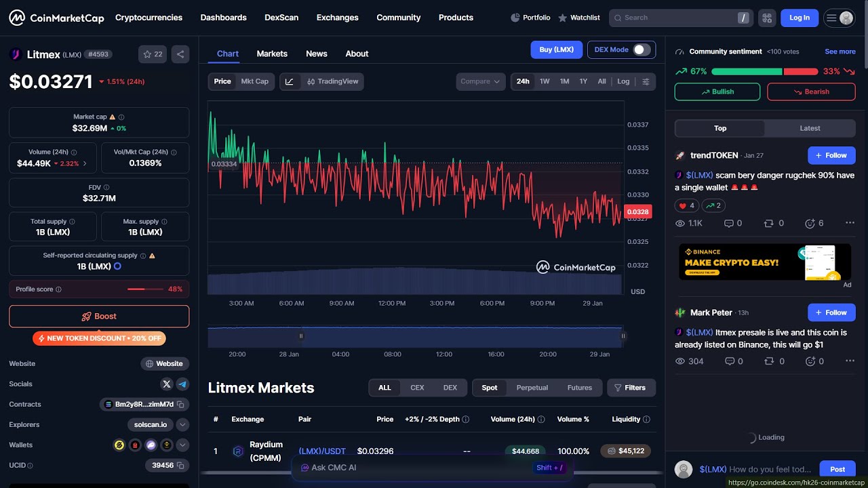Expand the Explorers dropdown arrow

[182, 425]
